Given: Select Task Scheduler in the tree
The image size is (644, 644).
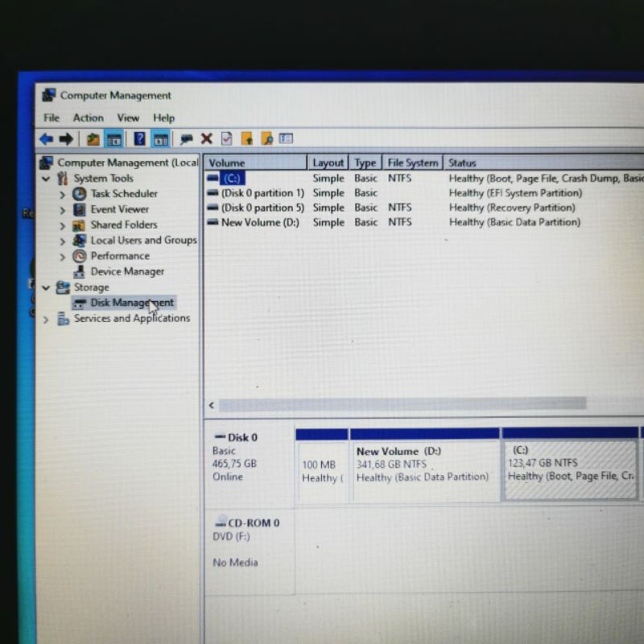Looking at the screenshot, I should point(123,194).
